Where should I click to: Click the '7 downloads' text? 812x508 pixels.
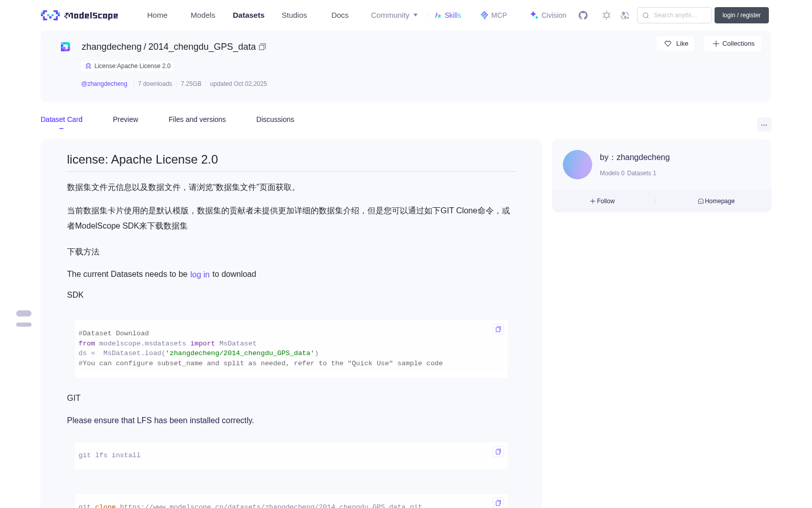(x=155, y=84)
